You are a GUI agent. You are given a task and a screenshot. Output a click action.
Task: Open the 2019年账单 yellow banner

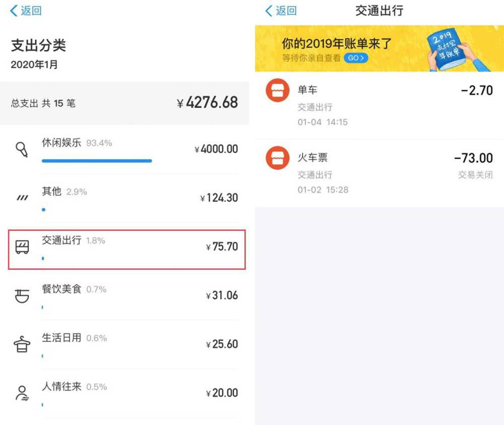(379, 48)
